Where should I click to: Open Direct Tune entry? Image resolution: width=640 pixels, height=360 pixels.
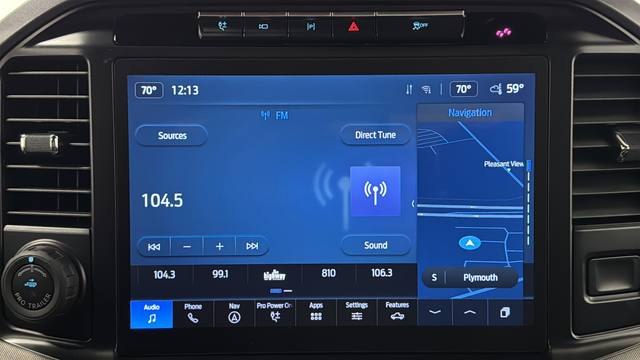coord(376,135)
